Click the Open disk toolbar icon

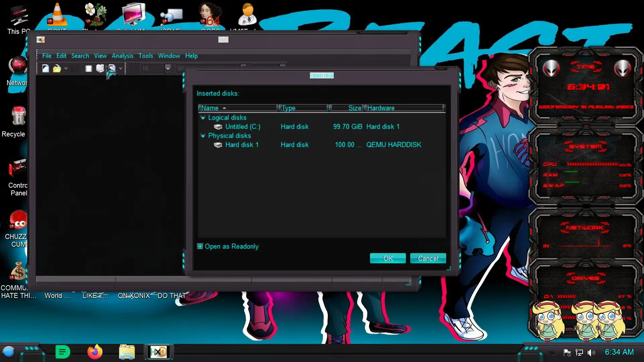coord(100,68)
